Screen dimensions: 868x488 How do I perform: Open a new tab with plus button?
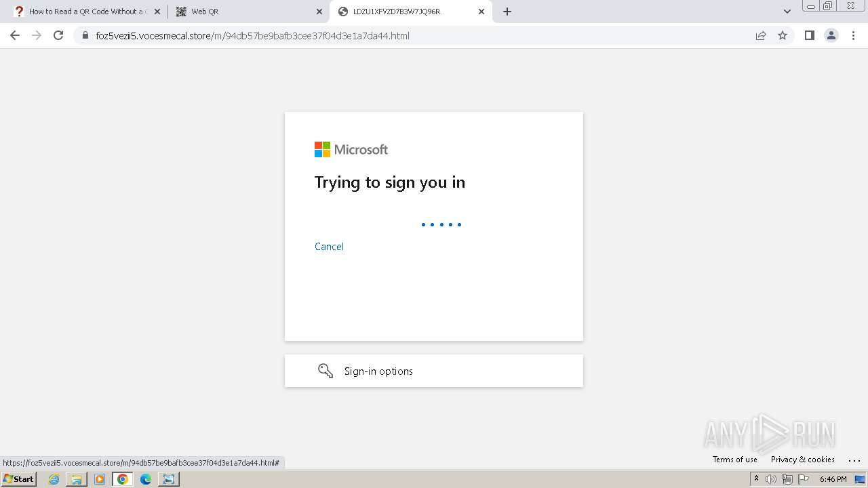click(507, 12)
